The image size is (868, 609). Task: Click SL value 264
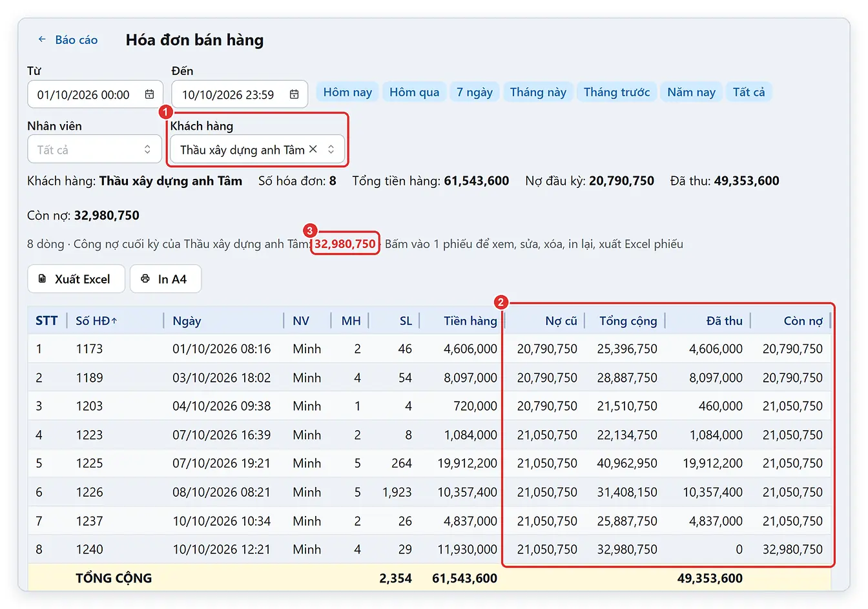[402, 463]
